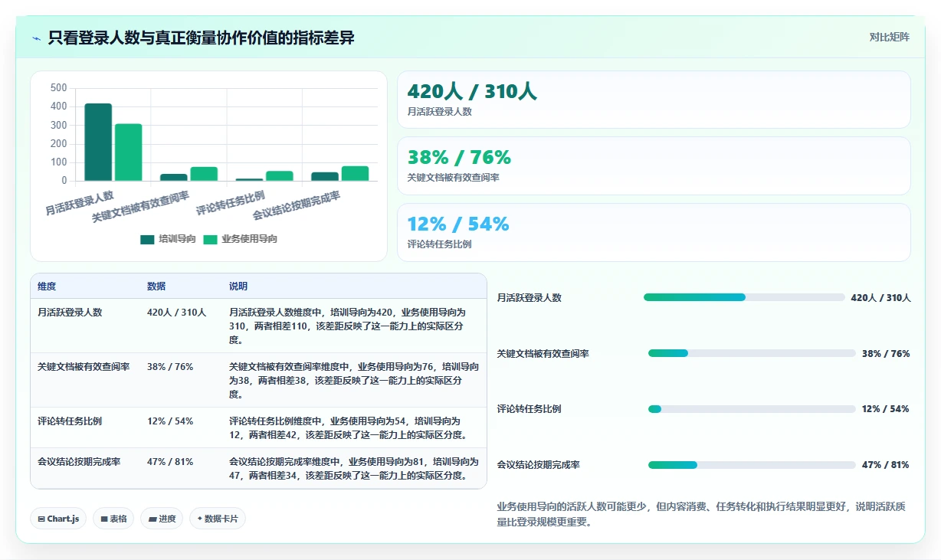
Task: Click the 业务使用导向 bar for 会议结论按期完成率
Action: click(x=355, y=174)
